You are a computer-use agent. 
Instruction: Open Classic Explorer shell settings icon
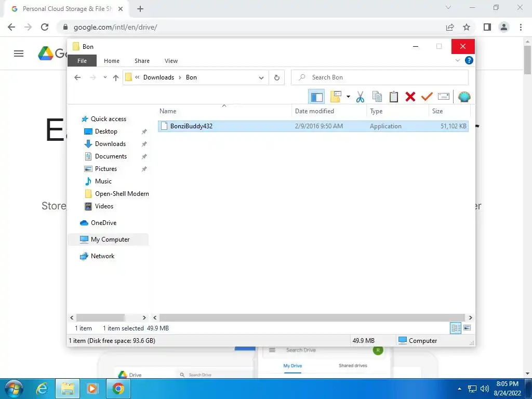(464, 97)
